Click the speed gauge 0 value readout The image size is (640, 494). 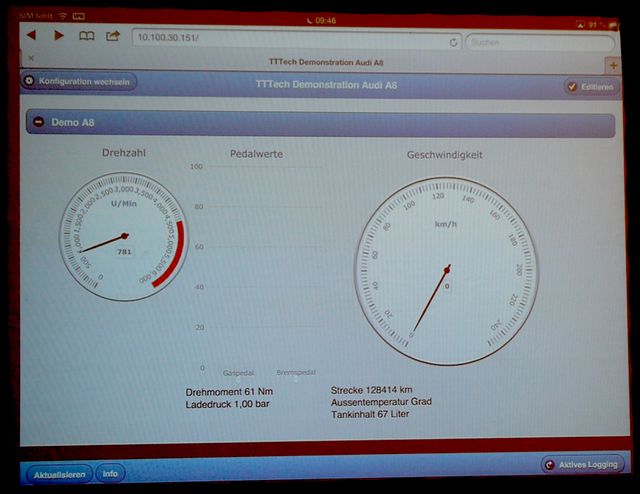click(447, 286)
